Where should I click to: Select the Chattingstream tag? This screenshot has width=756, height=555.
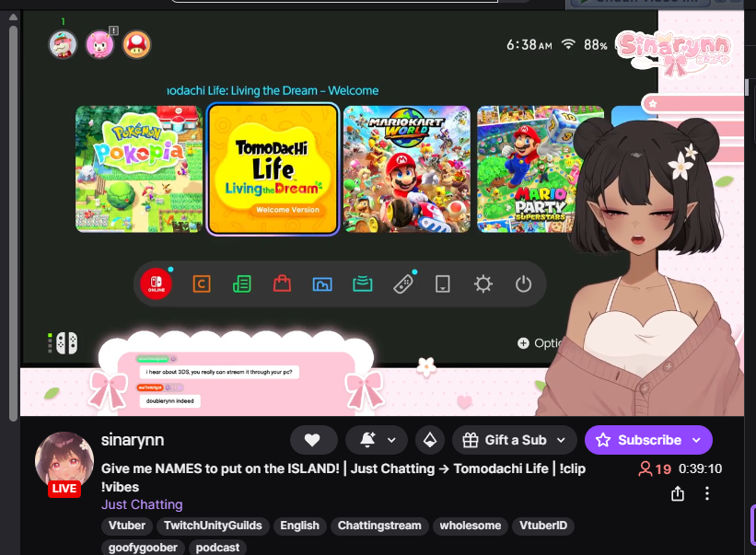[379, 526]
